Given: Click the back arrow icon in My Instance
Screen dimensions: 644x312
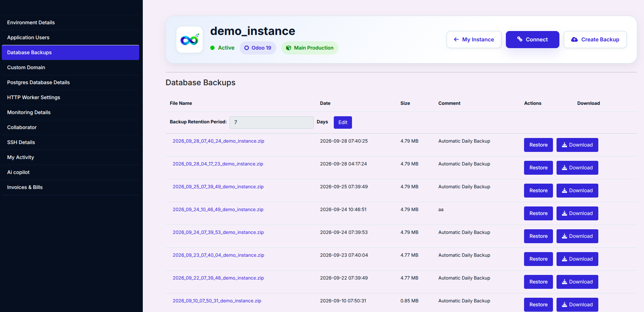Looking at the screenshot, I should coord(456,40).
